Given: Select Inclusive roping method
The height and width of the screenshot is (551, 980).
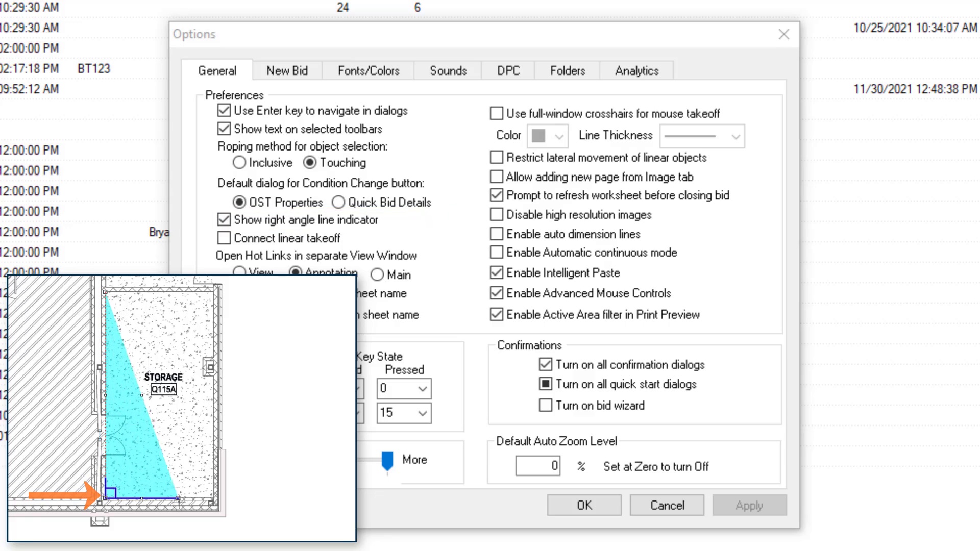Looking at the screenshot, I should pyautogui.click(x=239, y=163).
